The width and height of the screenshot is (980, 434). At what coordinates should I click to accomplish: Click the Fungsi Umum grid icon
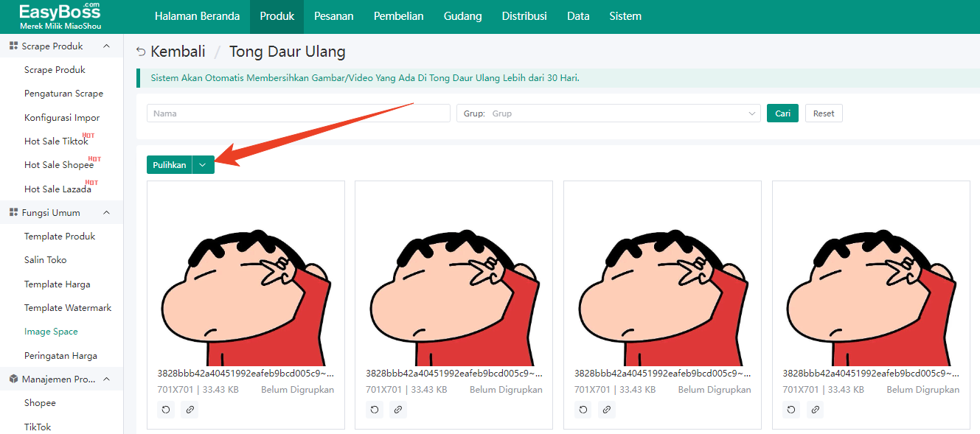click(13, 212)
